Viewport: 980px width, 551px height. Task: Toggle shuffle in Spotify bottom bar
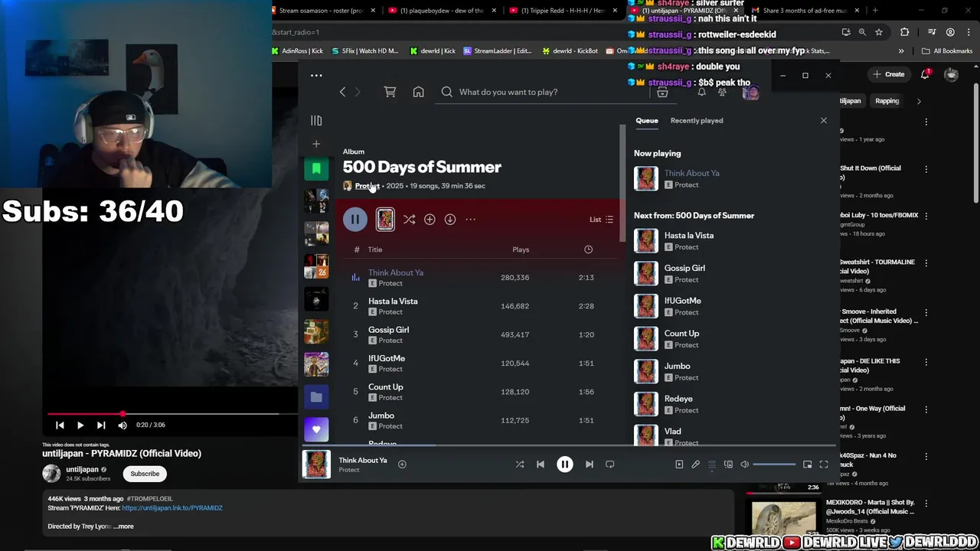(x=520, y=464)
